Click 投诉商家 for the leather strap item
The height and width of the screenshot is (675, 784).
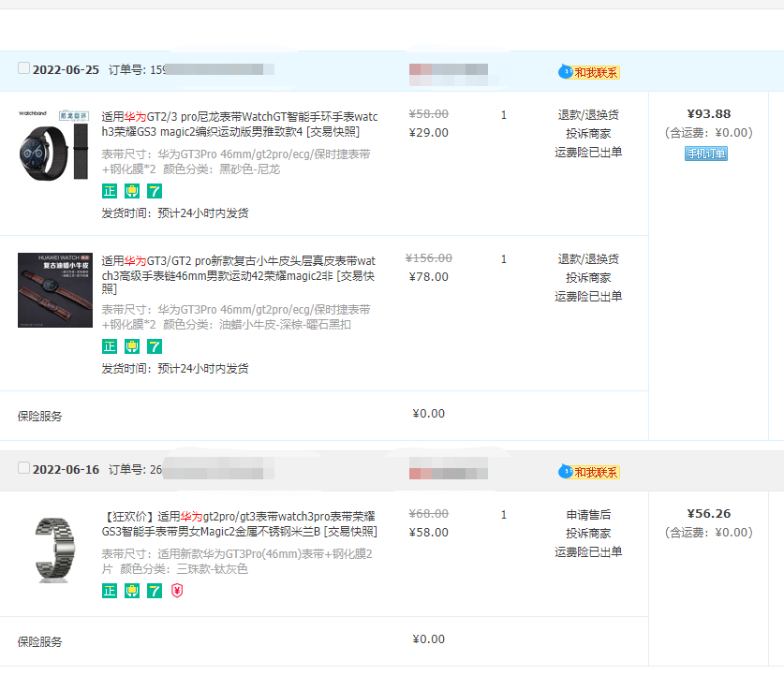[x=588, y=277]
